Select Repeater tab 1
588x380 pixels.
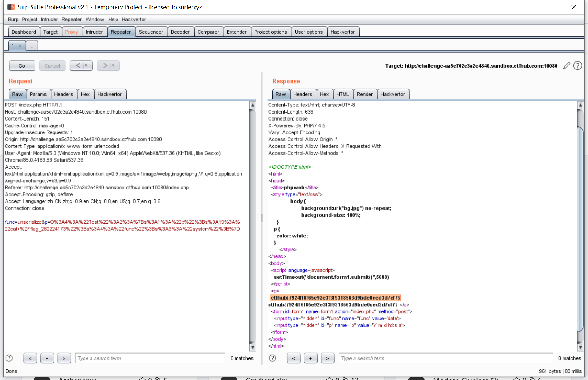point(13,46)
